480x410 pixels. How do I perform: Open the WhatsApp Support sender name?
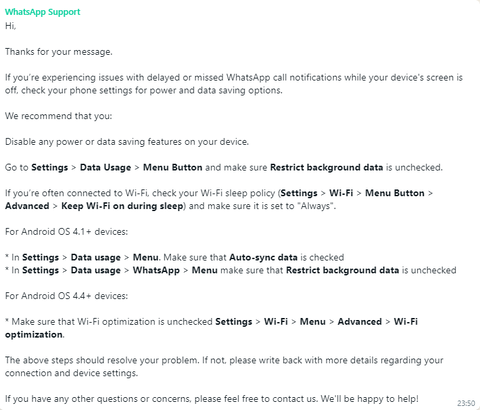coord(42,12)
